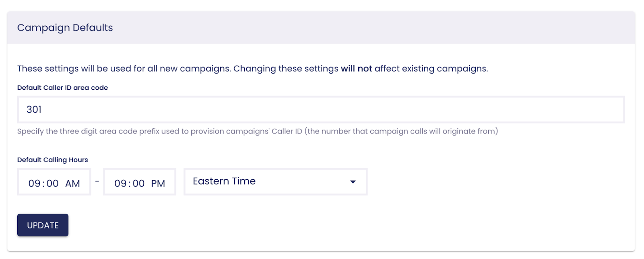The image size is (644, 259).
Task: Click the 301 value in area code box
Action: [x=34, y=109]
